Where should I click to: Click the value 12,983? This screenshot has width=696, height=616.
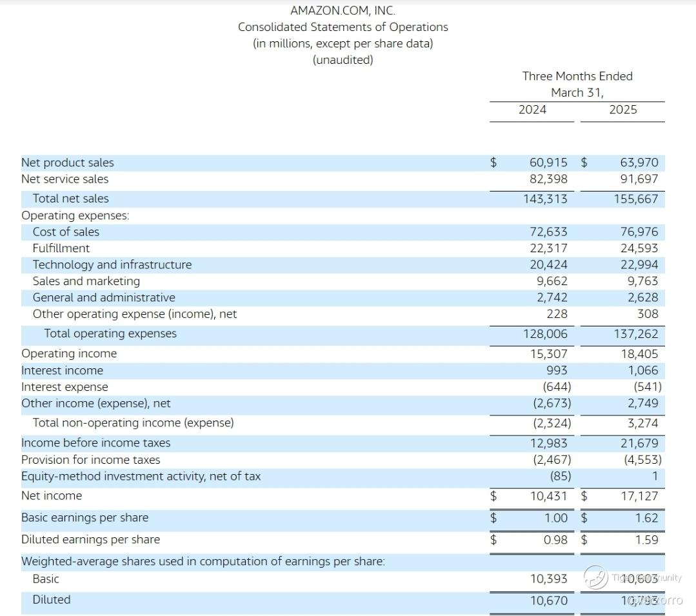coord(549,443)
